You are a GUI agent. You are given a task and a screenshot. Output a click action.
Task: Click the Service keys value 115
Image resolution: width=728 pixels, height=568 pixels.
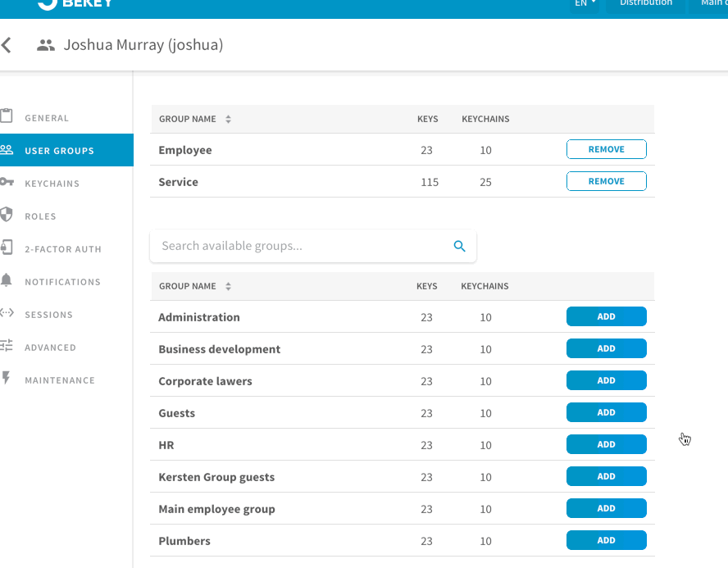[x=430, y=183]
